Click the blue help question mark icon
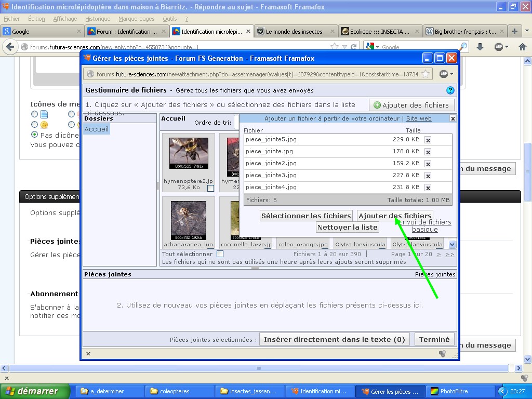Image resolution: width=532 pixels, height=399 pixels. [450, 90]
